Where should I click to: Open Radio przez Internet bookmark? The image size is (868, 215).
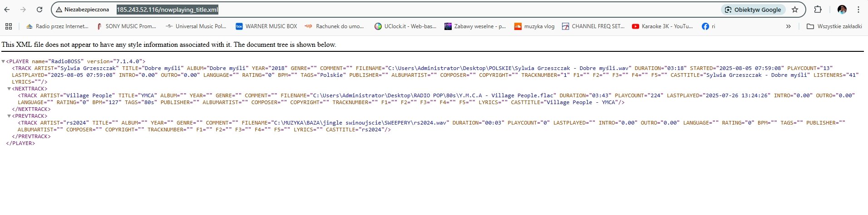[x=57, y=26]
